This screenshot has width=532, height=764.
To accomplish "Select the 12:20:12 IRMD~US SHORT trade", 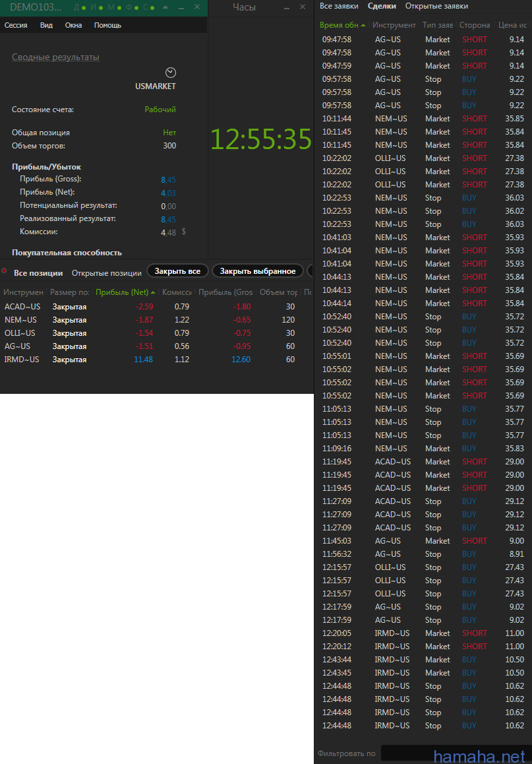I will tap(423, 647).
